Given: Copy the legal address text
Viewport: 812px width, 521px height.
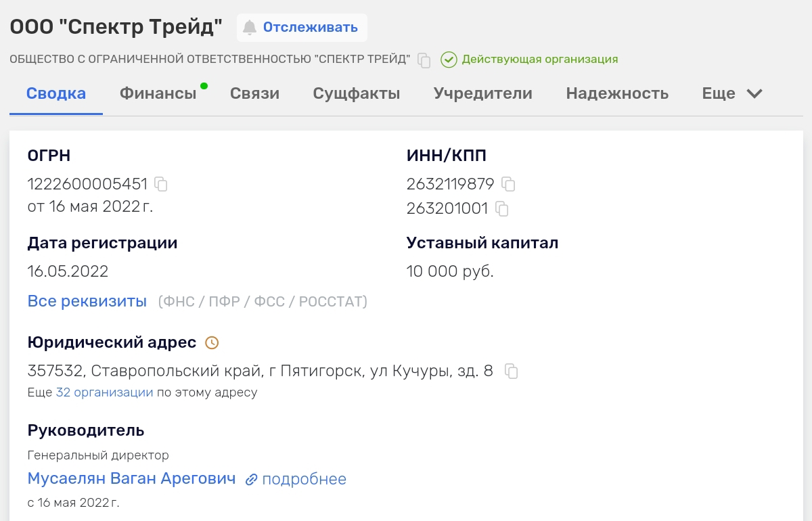Looking at the screenshot, I should (512, 371).
